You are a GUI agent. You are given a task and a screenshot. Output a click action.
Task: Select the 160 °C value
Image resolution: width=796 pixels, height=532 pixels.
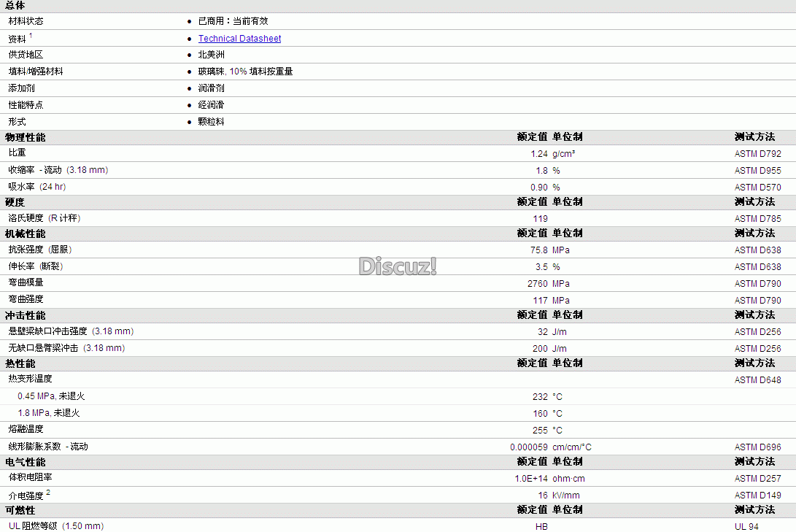pyautogui.click(x=548, y=414)
